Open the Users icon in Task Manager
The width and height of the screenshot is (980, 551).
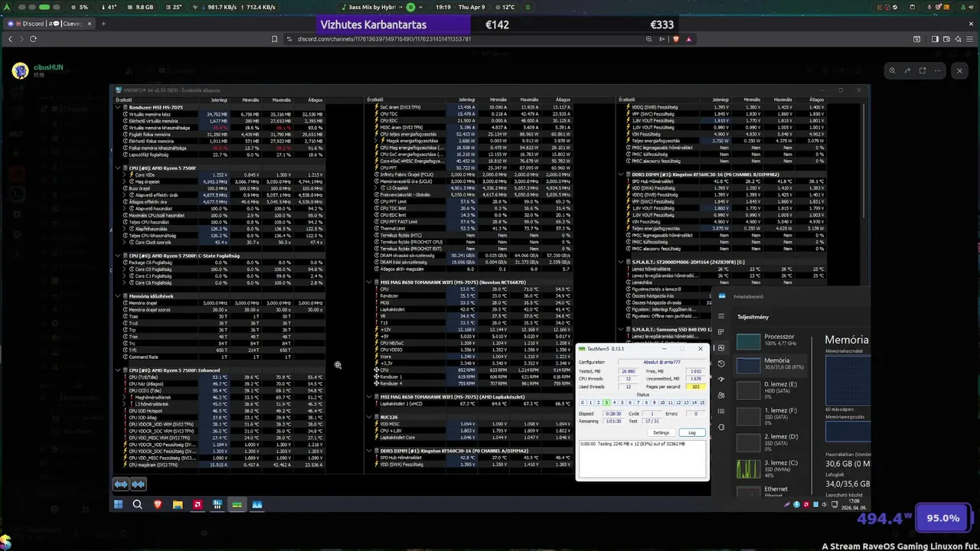(721, 396)
